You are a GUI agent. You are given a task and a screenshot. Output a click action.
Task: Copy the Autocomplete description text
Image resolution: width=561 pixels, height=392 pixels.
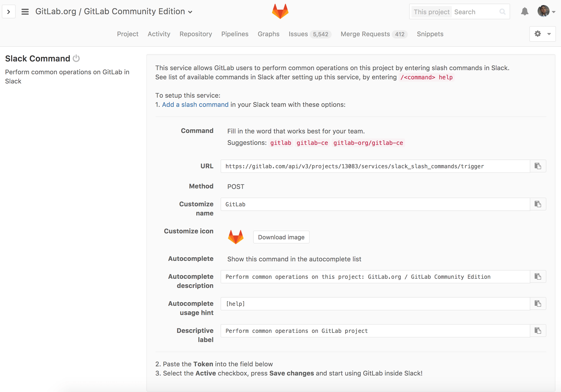point(538,276)
